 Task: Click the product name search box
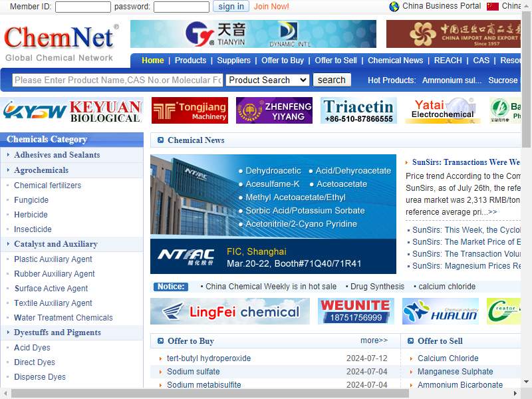click(118, 80)
